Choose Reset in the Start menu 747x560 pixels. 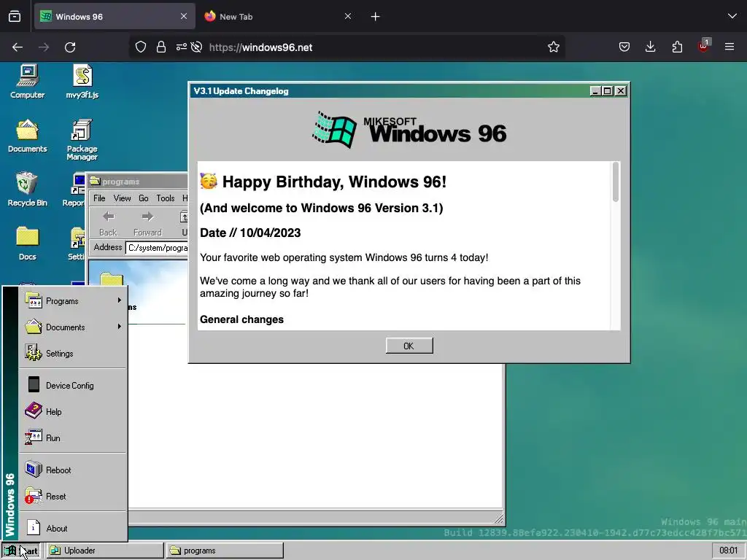[x=72, y=496]
